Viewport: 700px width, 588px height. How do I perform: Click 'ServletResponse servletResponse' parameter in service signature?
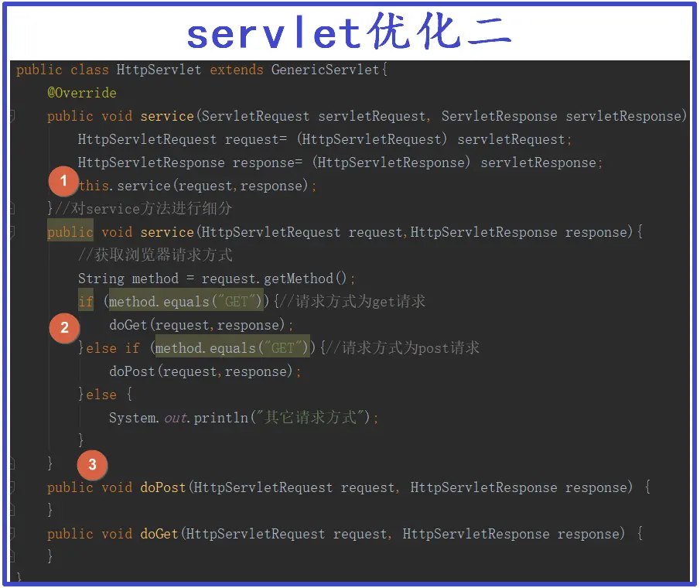click(562, 116)
